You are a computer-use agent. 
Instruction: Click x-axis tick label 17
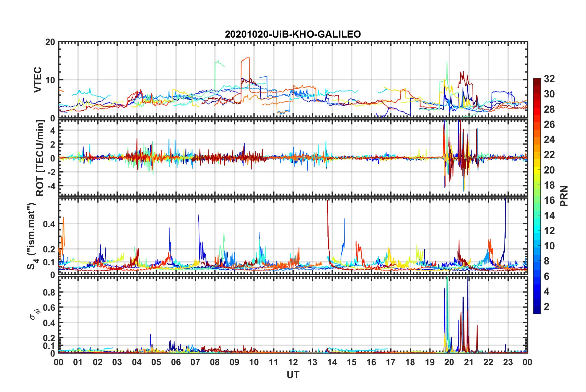390,362
